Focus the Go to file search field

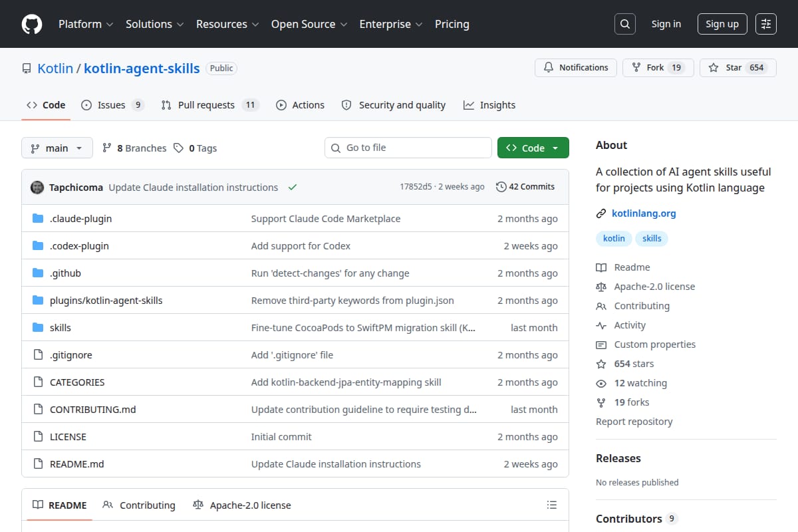(x=408, y=148)
